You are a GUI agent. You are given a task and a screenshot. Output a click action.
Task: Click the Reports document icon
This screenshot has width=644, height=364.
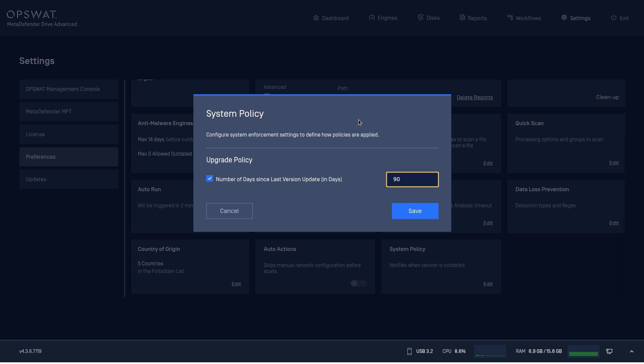click(462, 18)
